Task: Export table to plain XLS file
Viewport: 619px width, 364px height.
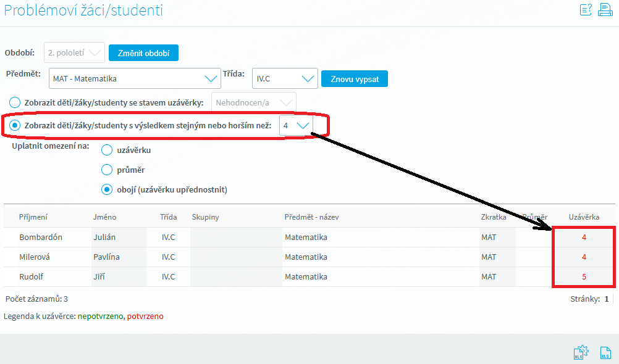Action: (x=605, y=353)
